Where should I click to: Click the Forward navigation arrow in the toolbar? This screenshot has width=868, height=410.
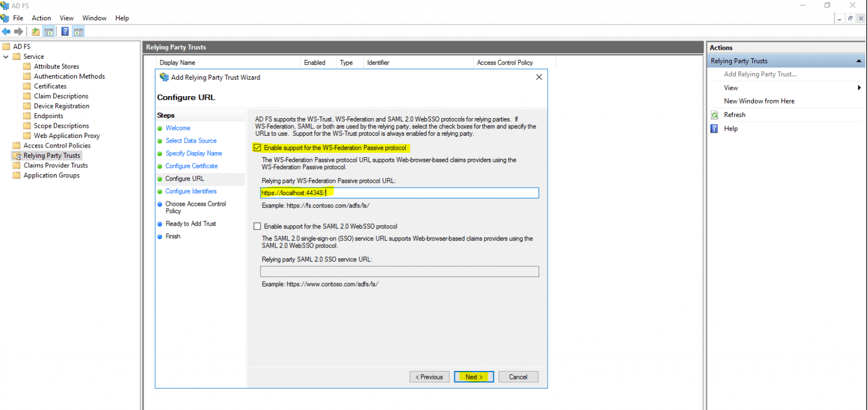click(x=18, y=31)
